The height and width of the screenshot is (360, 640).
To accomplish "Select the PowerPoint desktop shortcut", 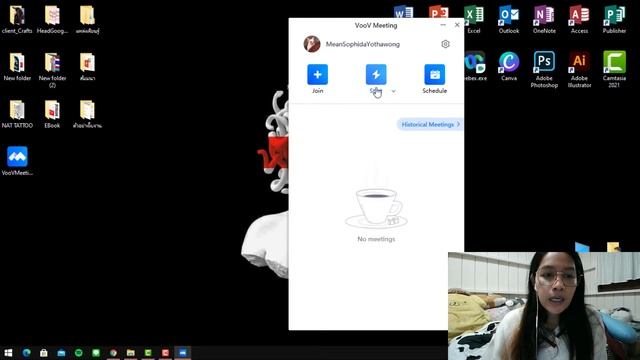I will coord(438,12).
